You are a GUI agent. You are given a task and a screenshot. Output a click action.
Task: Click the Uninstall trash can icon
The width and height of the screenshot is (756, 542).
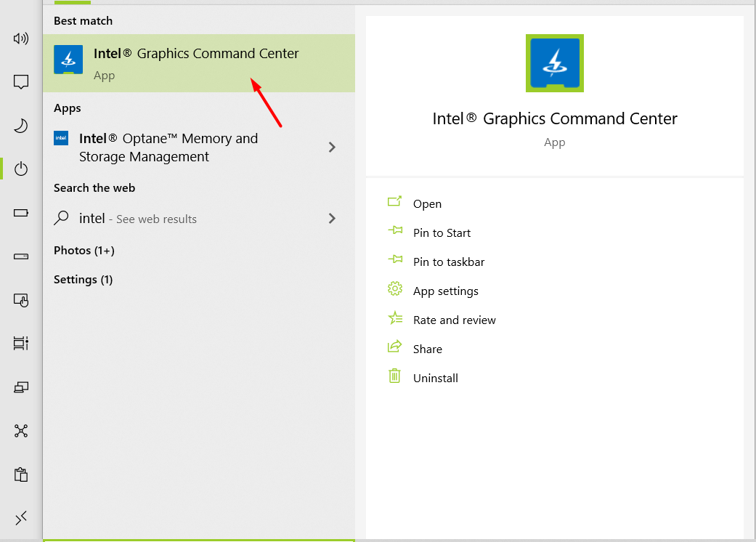click(x=394, y=376)
